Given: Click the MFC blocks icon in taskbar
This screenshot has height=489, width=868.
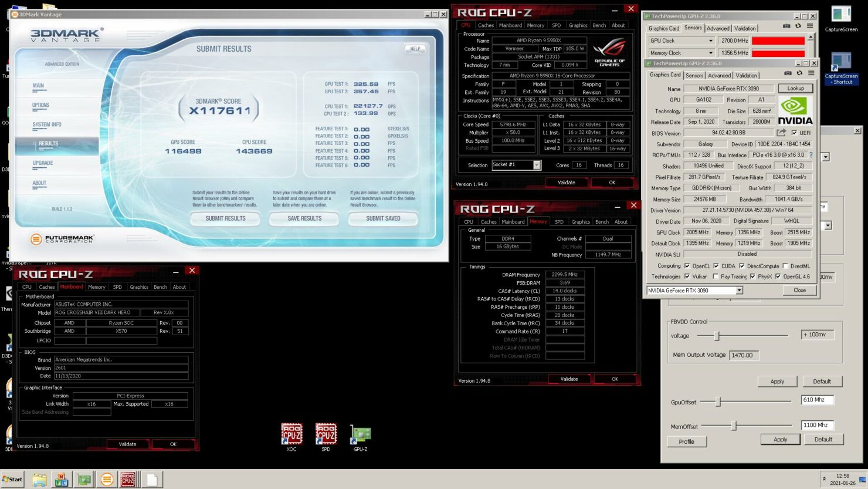Looking at the screenshot, I should 61,480.
